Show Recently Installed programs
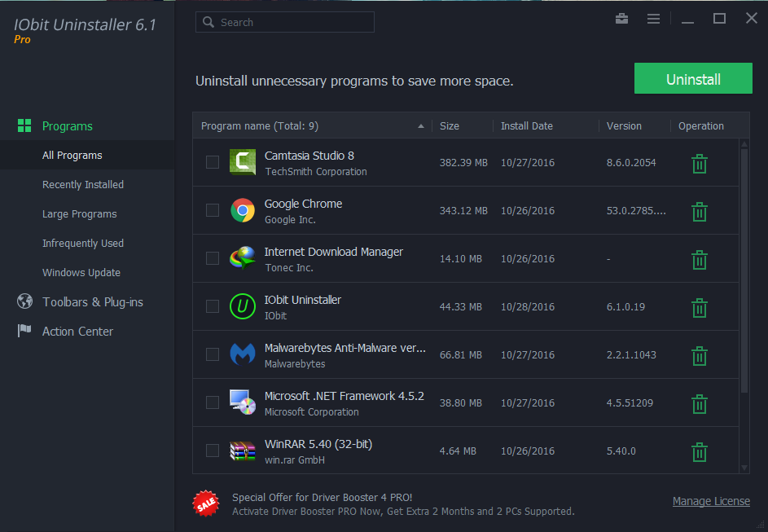 83,185
